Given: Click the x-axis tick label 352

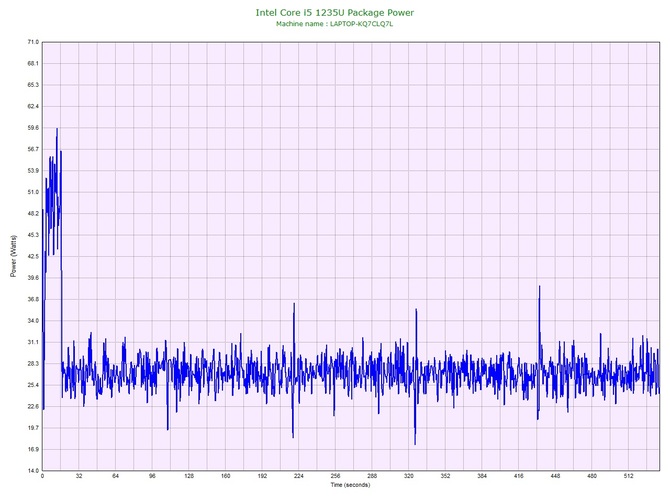Looking at the screenshot, I should click(x=445, y=476).
